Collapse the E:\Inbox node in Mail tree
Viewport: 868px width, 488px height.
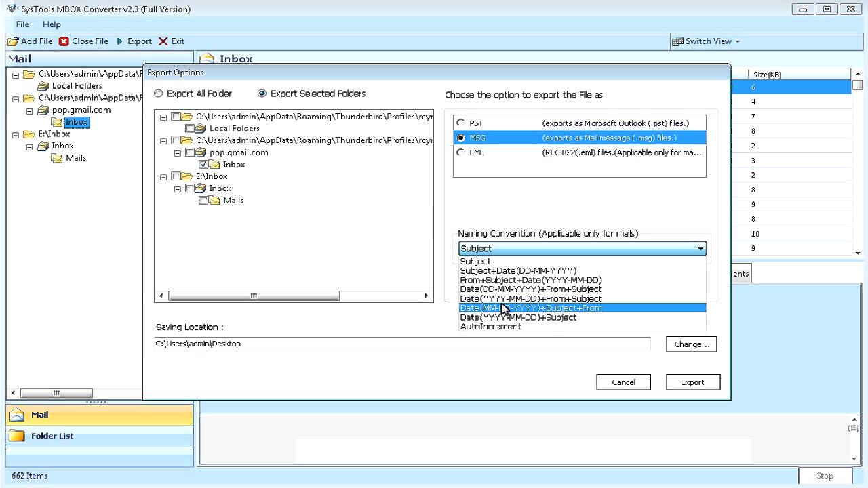[16, 134]
